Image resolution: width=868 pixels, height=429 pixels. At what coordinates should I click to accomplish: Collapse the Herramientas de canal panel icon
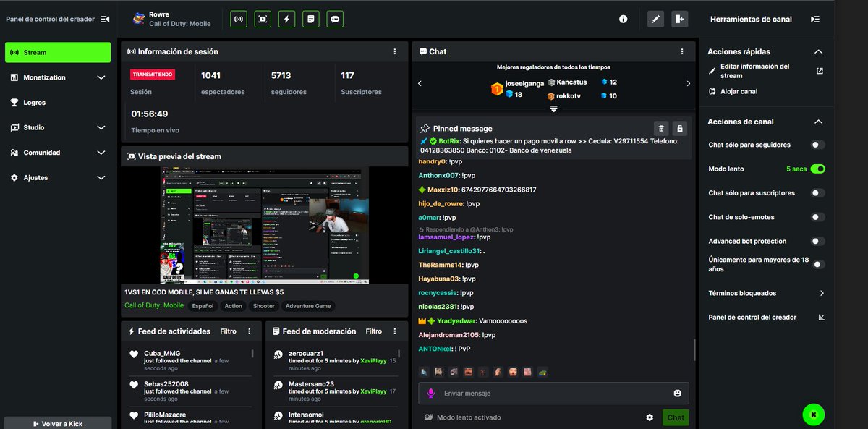[x=815, y=20]
